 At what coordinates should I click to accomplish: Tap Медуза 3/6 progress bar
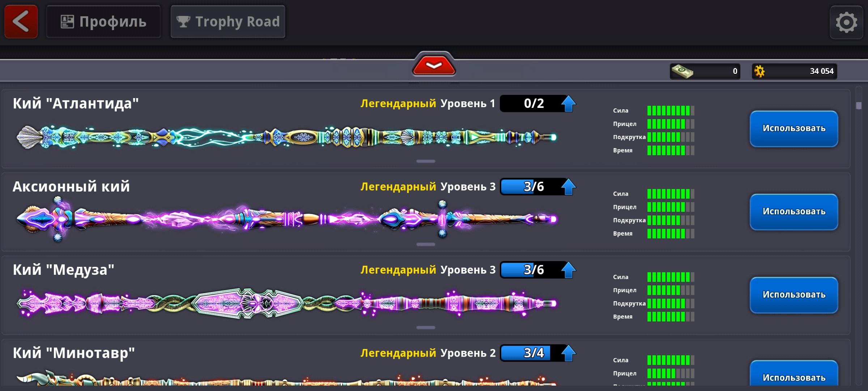[x=533, y=270]
